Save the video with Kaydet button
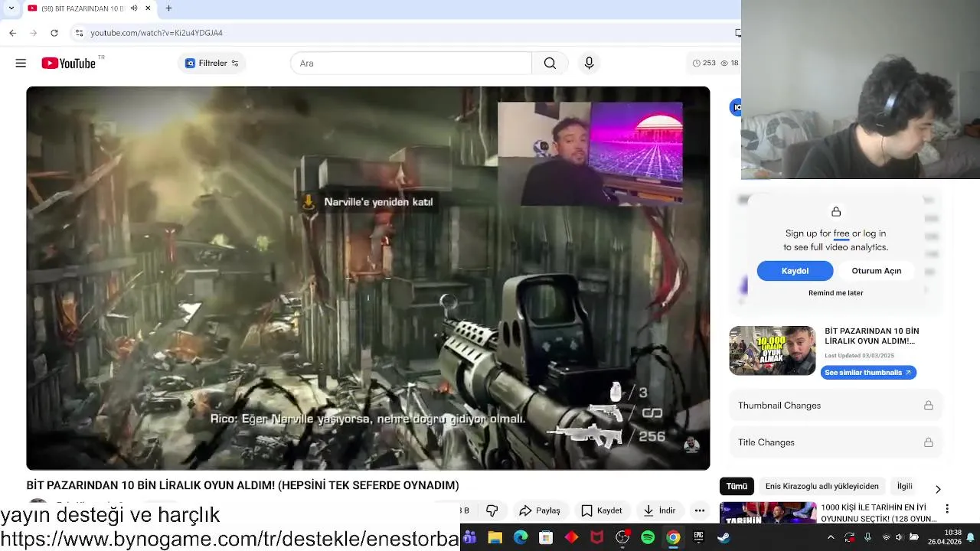The image size is (980, 551). (x=602, y=510)
